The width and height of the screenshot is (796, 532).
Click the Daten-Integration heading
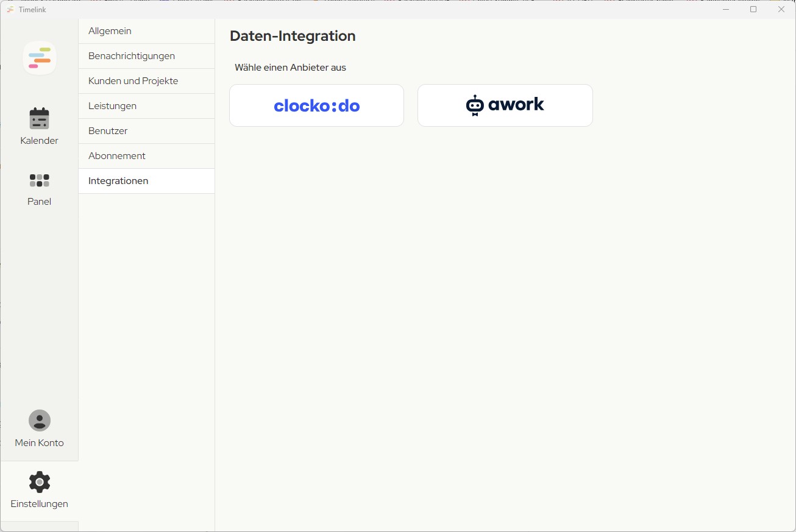pyautogui.click(x=293, y=36)
